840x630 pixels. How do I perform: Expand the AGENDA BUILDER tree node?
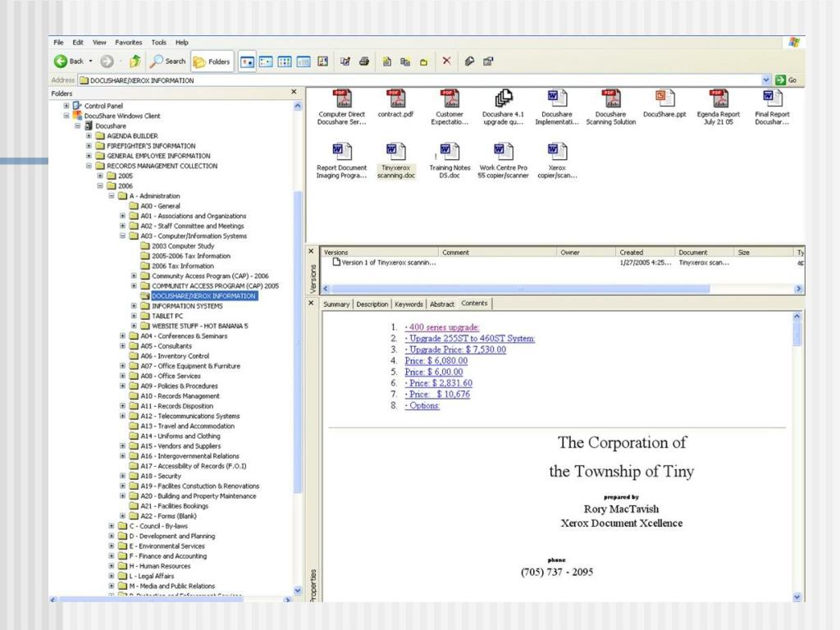pos(89,136)
